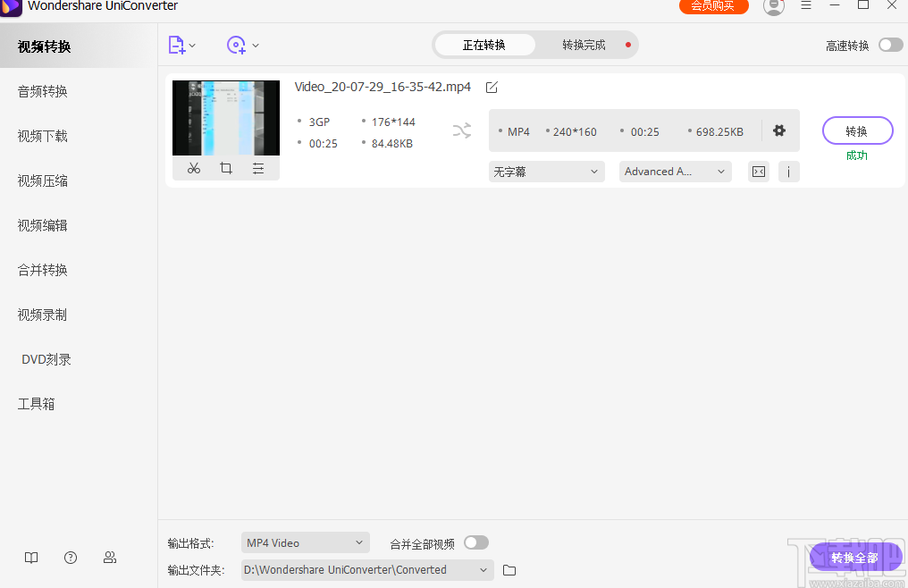Image resolution: width=908 pixels, height=588 pixels.
Task: Click the subtitle editor icon next to Advanced dropdown
Action: (758, 171)
